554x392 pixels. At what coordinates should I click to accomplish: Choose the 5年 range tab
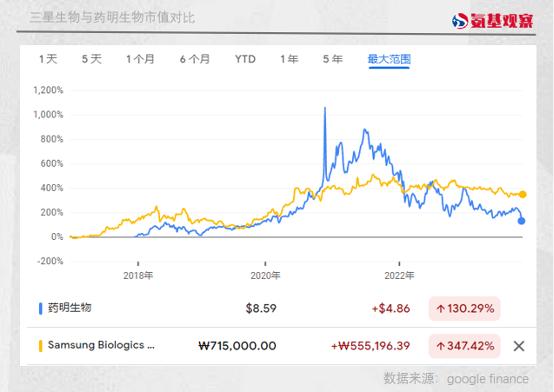pyautogui.click(x=332, y=59)
